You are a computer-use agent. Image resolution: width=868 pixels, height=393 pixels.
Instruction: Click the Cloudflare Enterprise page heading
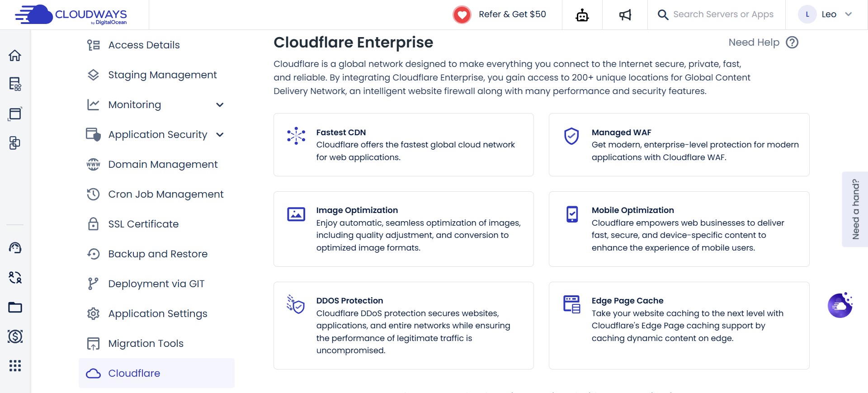[353, 43]
